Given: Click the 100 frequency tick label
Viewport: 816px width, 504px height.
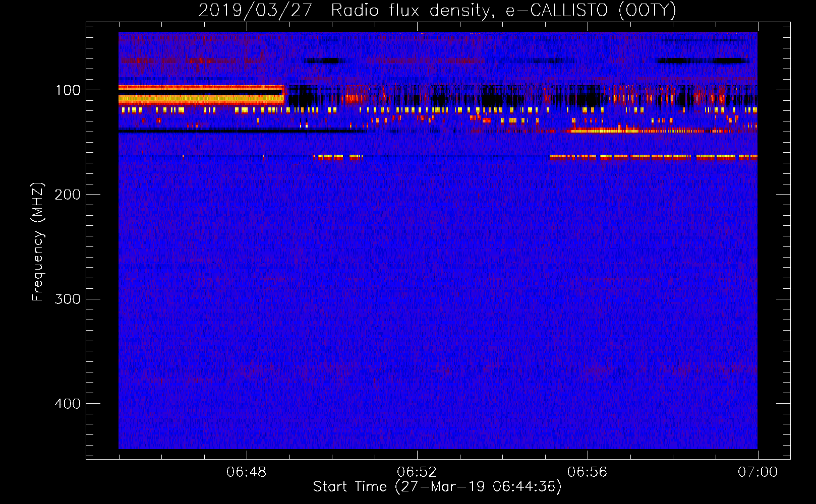Looking at the screenshot, I should [x=68, y=90].
